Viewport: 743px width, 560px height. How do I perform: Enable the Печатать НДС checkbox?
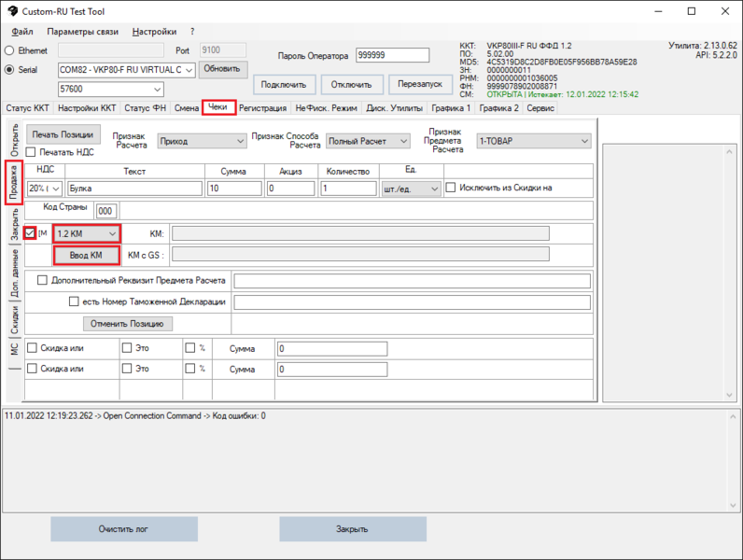(x=31, y=152)
